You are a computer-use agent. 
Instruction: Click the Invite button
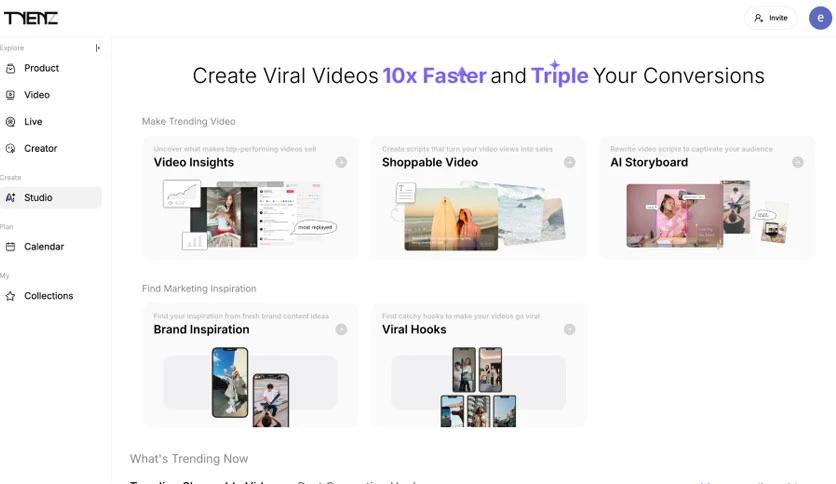pyautogui.click(x=770, y=18)
